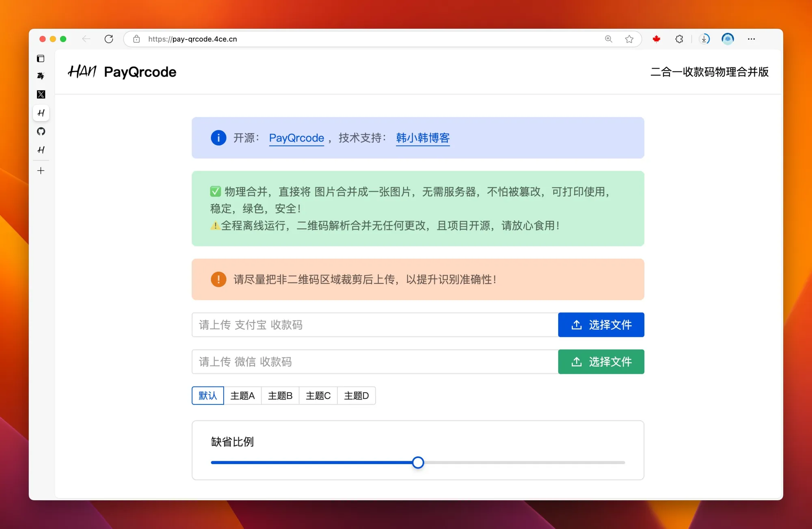Select the 主题A theme option
The height and width of the screenshot is (529, 812).
click(x=242, y=395)
